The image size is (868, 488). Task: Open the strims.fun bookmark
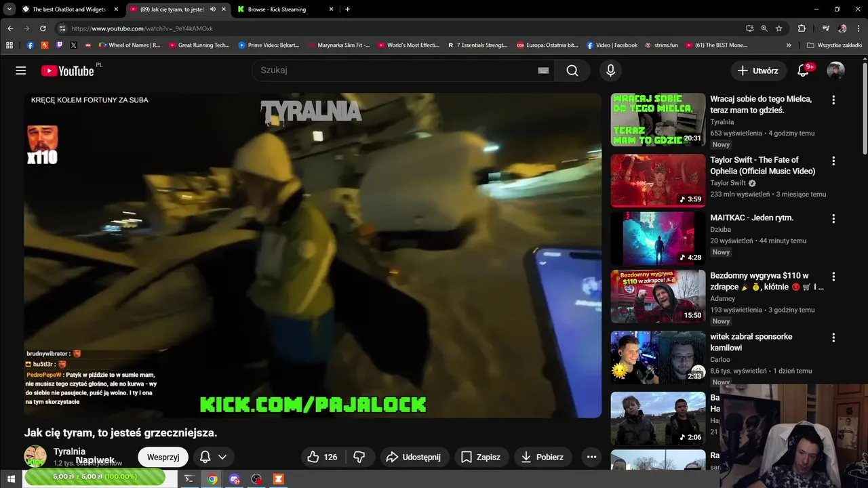pos(661,45)
